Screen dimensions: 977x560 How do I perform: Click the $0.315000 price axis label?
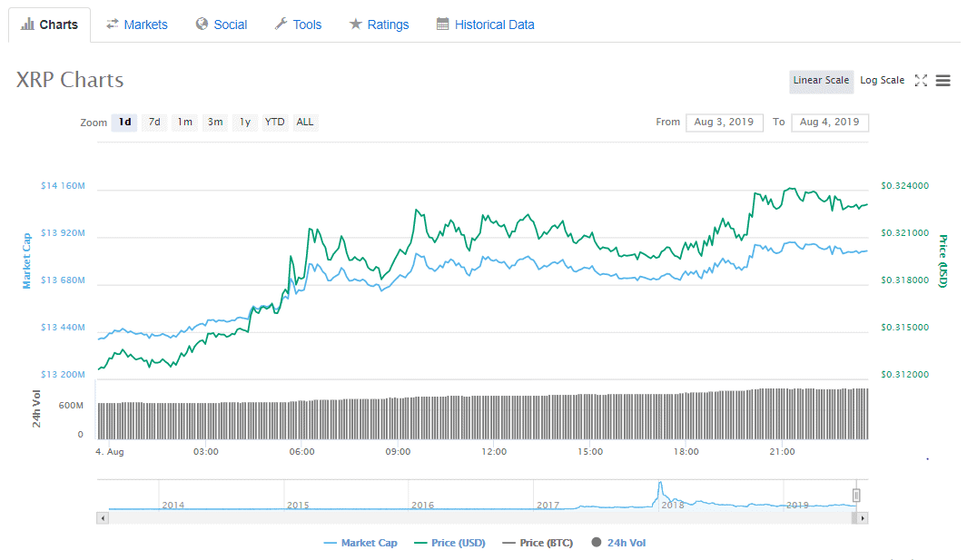click(x=904, y=327)
